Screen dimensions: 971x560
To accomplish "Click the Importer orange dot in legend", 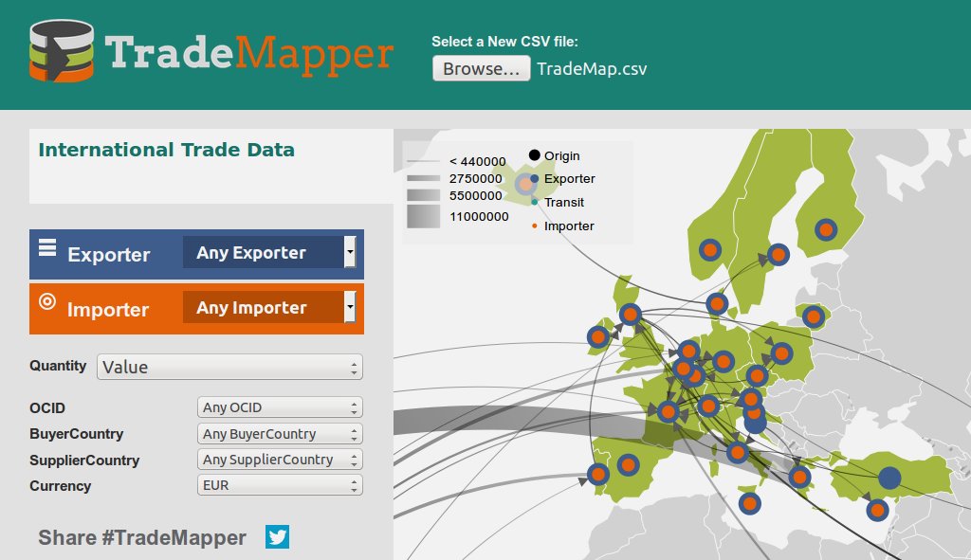I will pyautogui.click(x=535, y=226).
